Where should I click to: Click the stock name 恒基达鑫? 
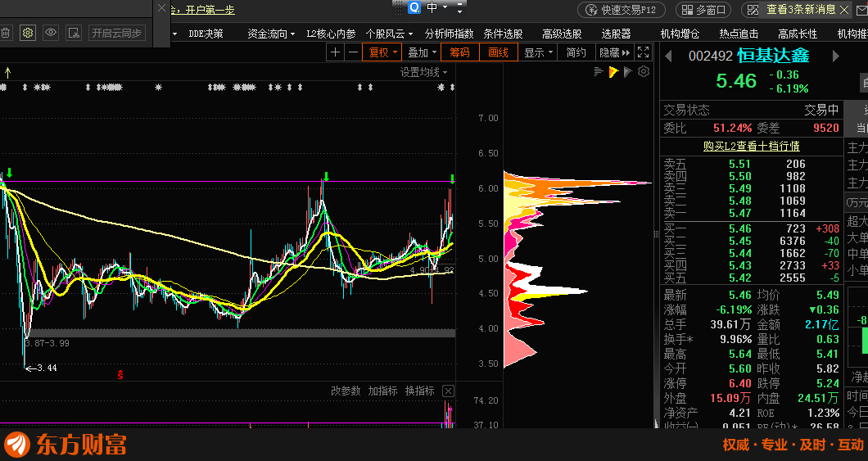tap(773, 56)
